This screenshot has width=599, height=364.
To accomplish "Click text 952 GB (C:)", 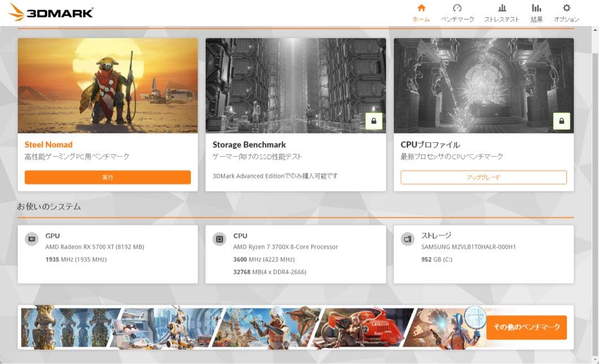I will click(x=436, y=259).
